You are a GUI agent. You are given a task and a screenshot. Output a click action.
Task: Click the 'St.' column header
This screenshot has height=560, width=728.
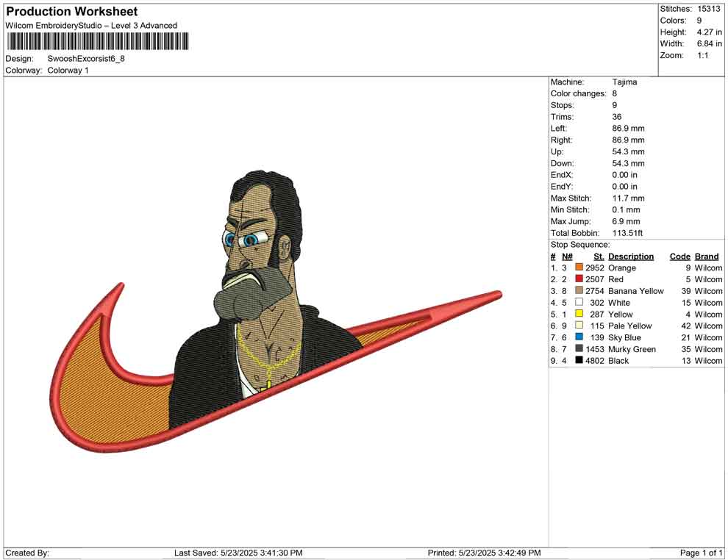coord(599,256)
